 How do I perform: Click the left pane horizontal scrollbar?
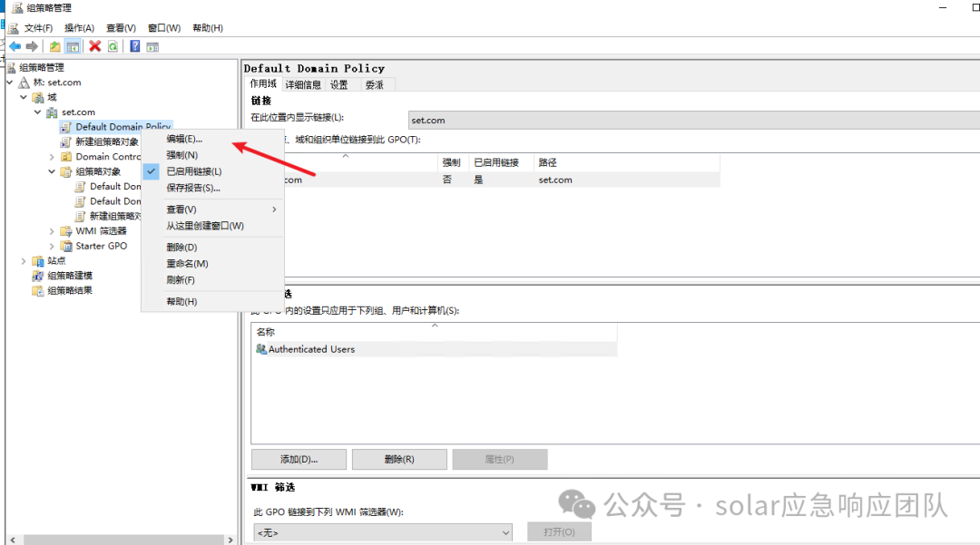click(x=118, y=540)
